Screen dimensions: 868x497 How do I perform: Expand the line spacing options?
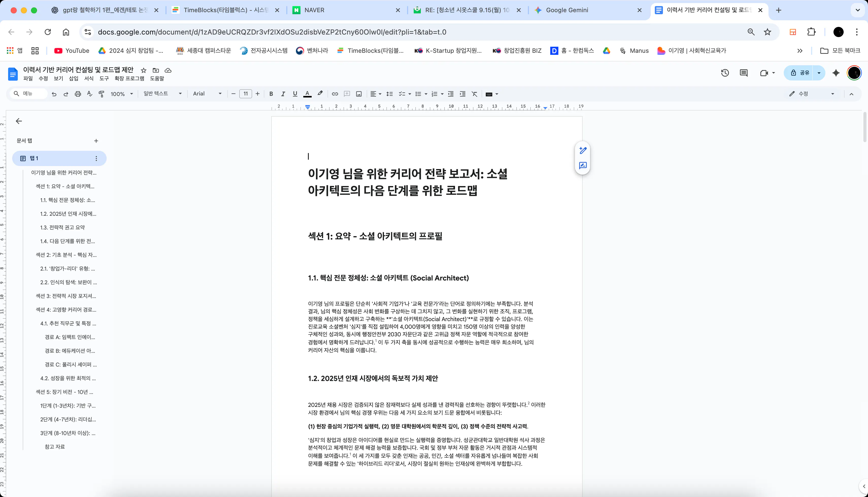pos(389,94)
